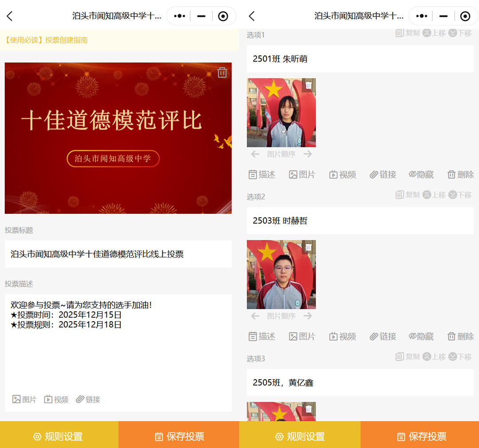479x448 pixels.
Task: Delete option 1 with the 删除 icon
Action: (460, 174)
